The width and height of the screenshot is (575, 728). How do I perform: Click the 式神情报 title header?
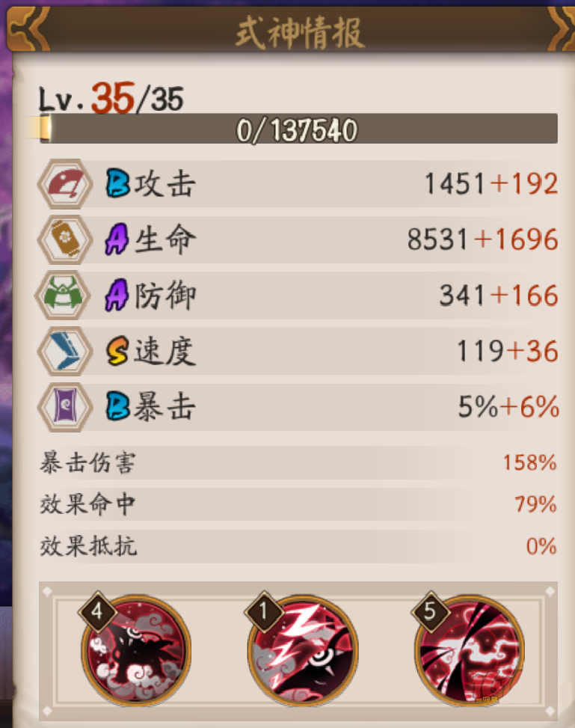pyautogui.click(x=300, y=32)
